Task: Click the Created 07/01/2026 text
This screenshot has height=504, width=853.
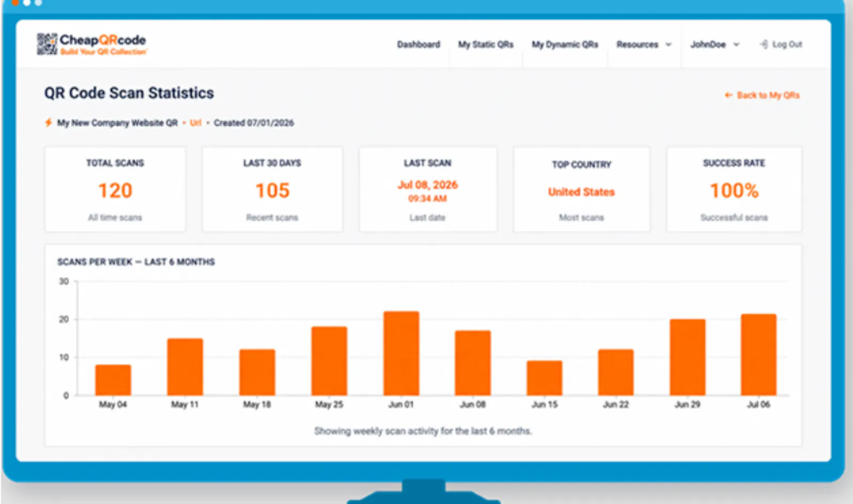Action: point(254,123)
